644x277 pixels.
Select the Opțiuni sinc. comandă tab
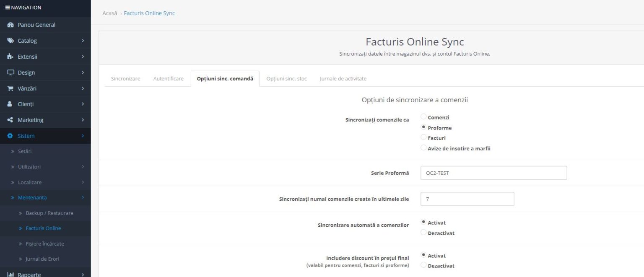(x=225, y=79)
